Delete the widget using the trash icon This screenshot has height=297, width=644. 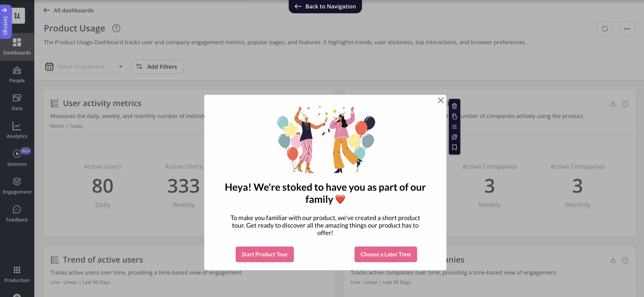(x=454, y=106)
